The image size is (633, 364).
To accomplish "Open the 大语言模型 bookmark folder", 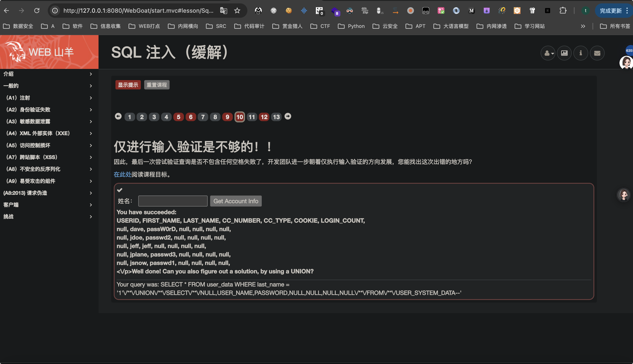I will 451,26.
